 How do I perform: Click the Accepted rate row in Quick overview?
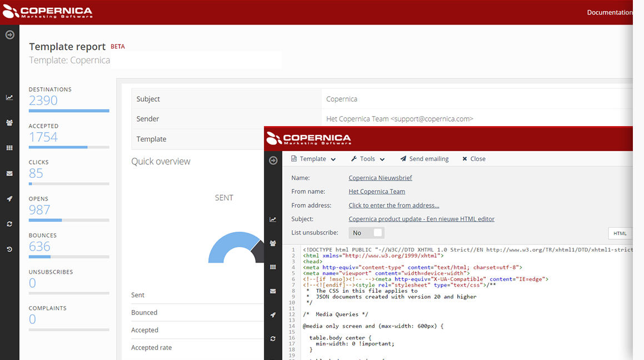click(x=198, y=347)
